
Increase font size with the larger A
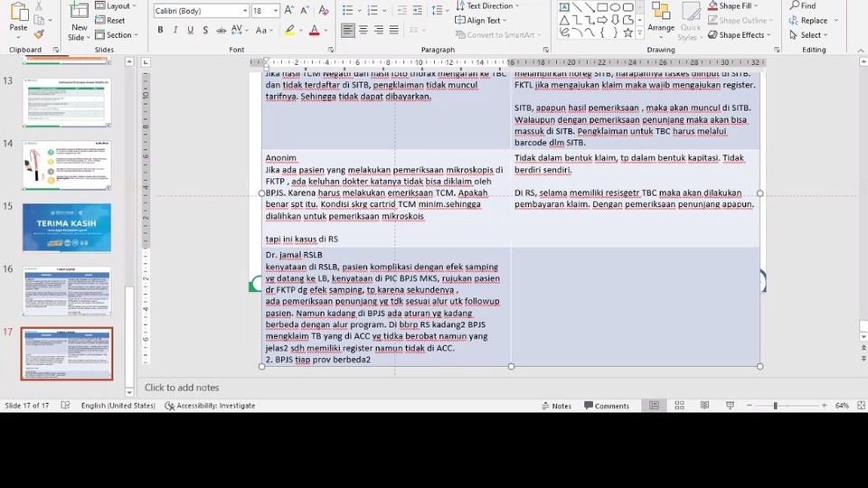(289, 11)
